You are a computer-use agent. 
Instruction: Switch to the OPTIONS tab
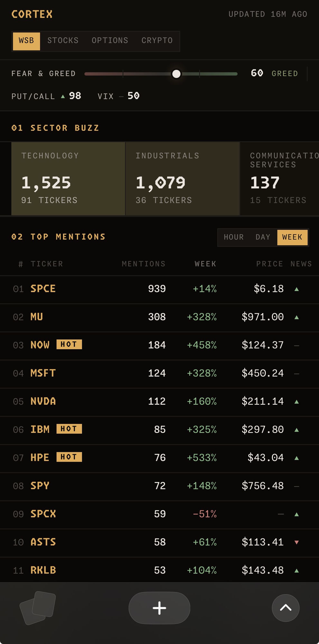[110, 41]
